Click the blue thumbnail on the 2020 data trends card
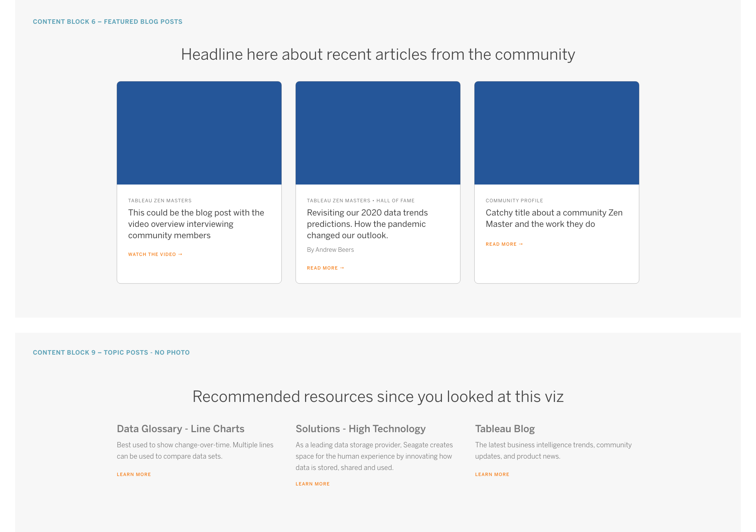Image resolution: width=756 pixels, height=532 pixels. [x=378, y=132]
